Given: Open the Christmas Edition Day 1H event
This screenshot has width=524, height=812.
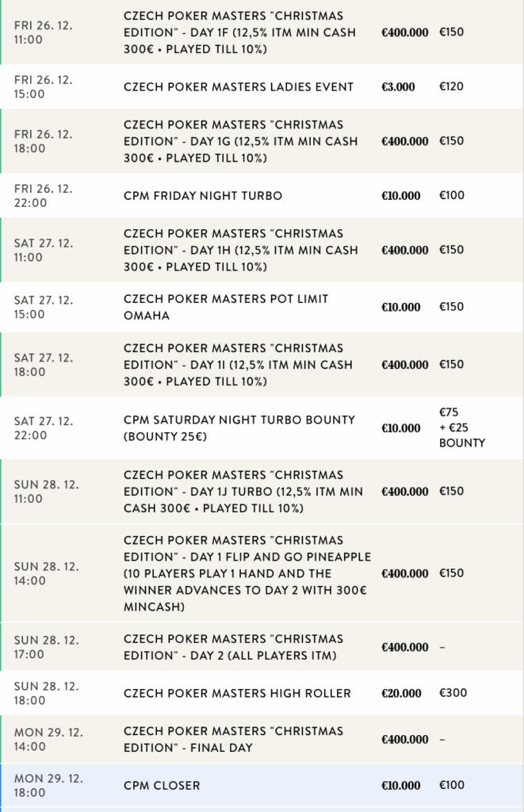Looking at the screenshot, I should click(x=241, y=250).
